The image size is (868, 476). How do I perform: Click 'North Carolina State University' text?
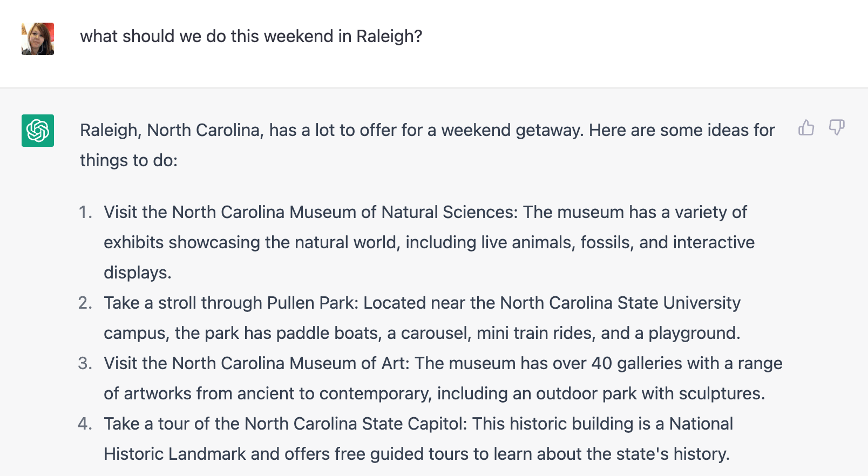point(620,303)
